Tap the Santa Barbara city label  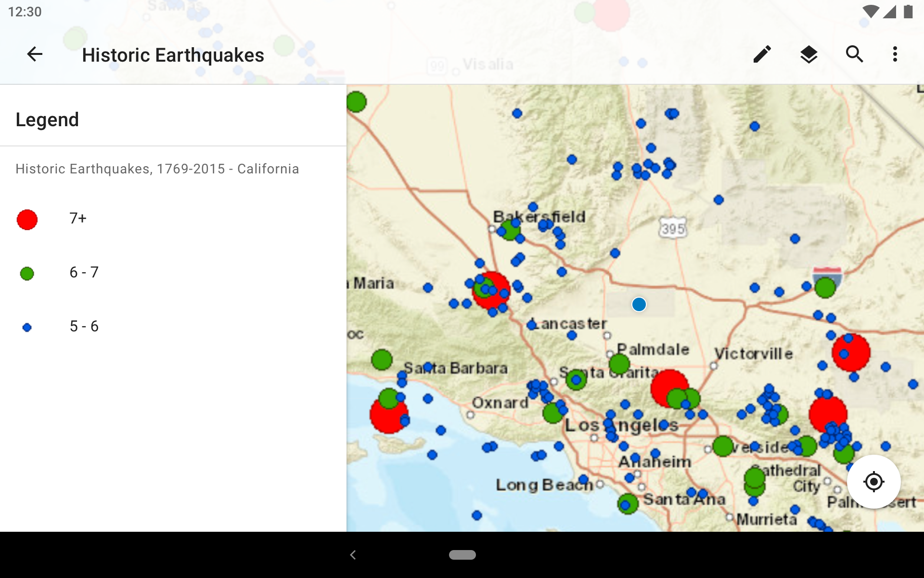pyautogui.click(x=456, y=368)
